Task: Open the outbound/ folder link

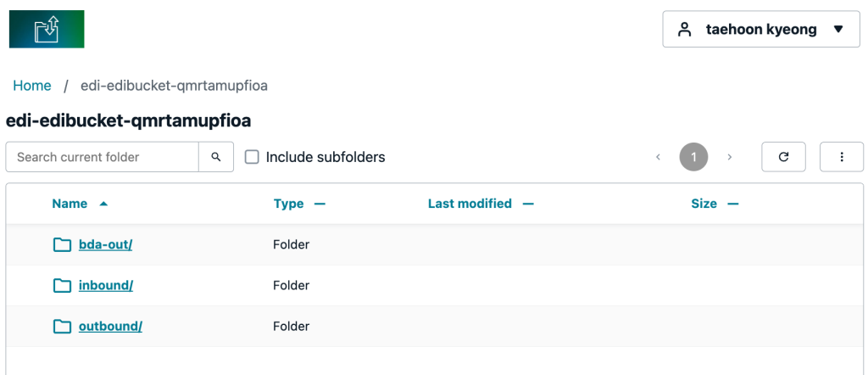Action: [110, 327]
